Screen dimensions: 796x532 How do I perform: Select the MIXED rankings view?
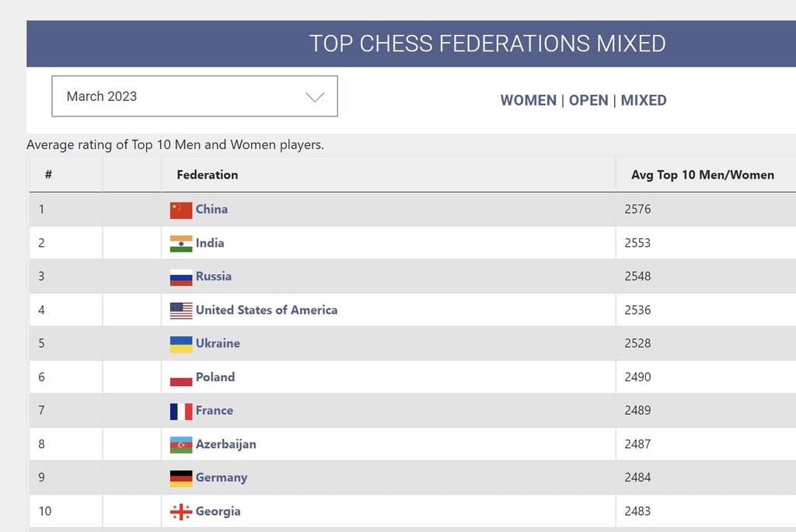point(643,100)
